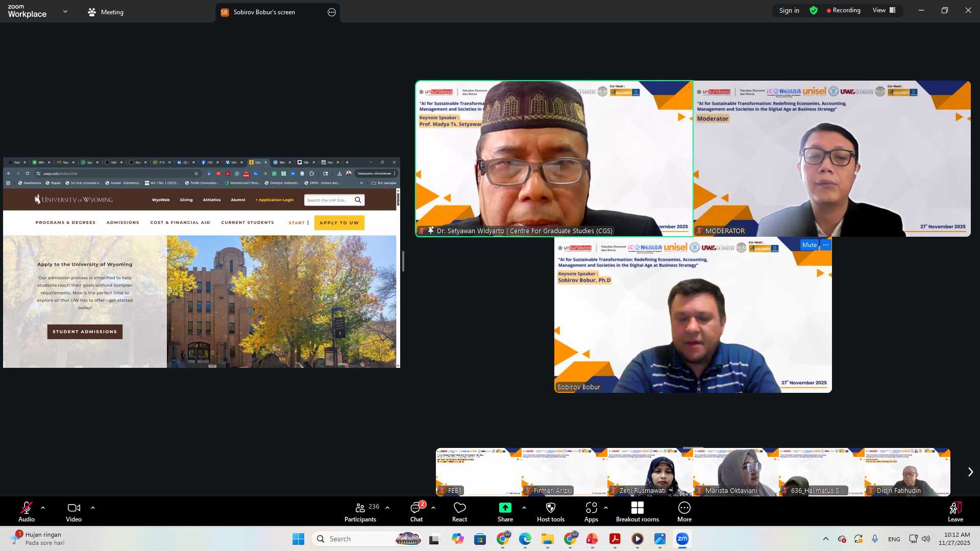Image resolution: width=980 pixels, height=551 pixels.
Task: Open the Apps button
Action: 591,512
